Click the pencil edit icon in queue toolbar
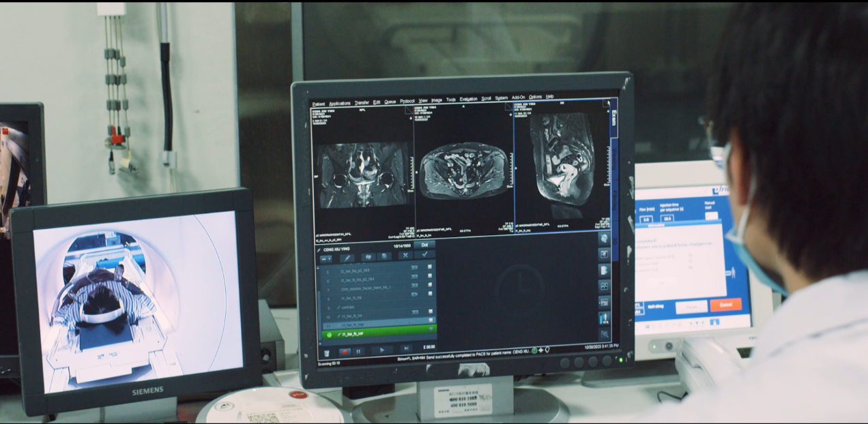 (x=347, y=258)
